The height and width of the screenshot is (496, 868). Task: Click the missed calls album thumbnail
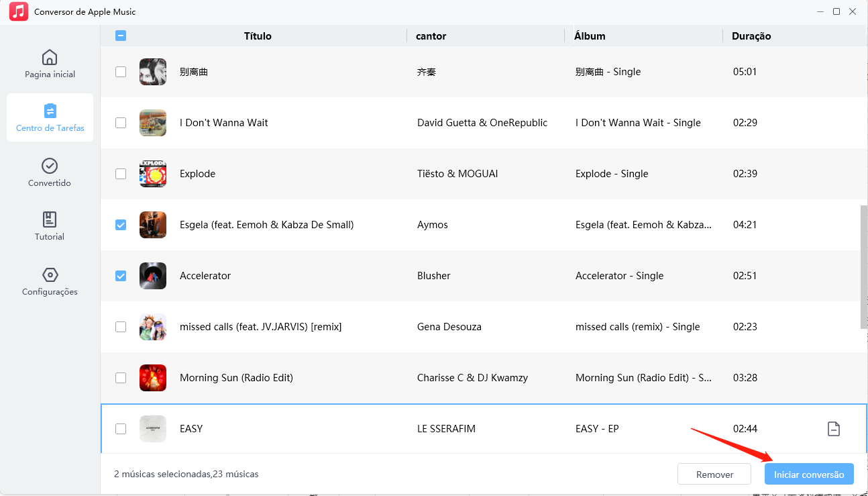(153, 327)
